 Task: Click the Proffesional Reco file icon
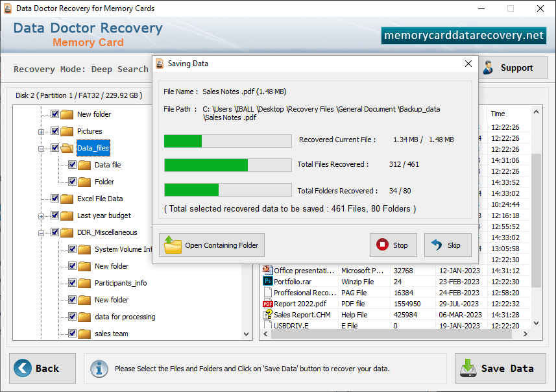[x=268, y=292]
